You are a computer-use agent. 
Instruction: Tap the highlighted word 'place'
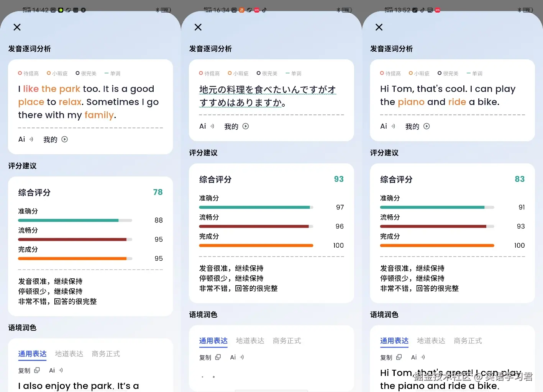(31, 102)
